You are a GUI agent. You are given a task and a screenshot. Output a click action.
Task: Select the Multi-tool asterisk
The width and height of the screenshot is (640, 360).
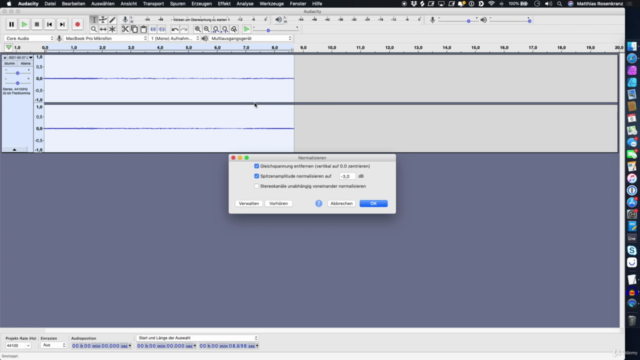pyautogui.click(x=112, y=29)
